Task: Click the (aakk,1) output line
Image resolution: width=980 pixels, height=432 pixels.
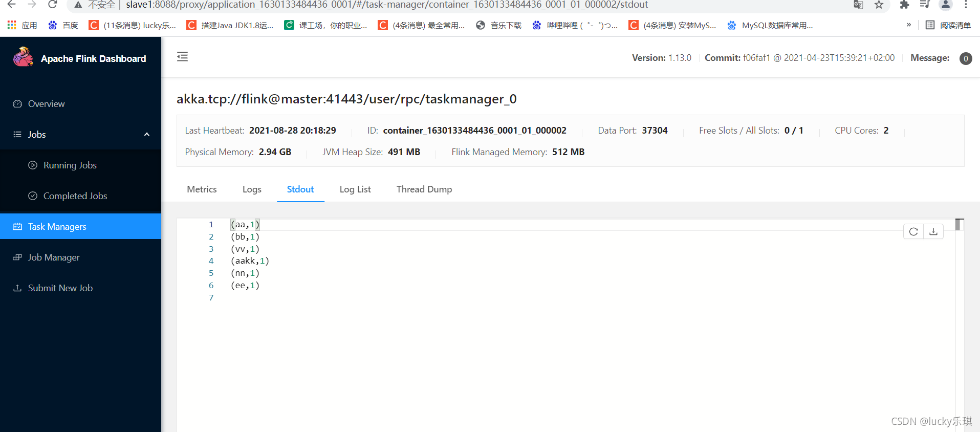Action: click(250, 261)
